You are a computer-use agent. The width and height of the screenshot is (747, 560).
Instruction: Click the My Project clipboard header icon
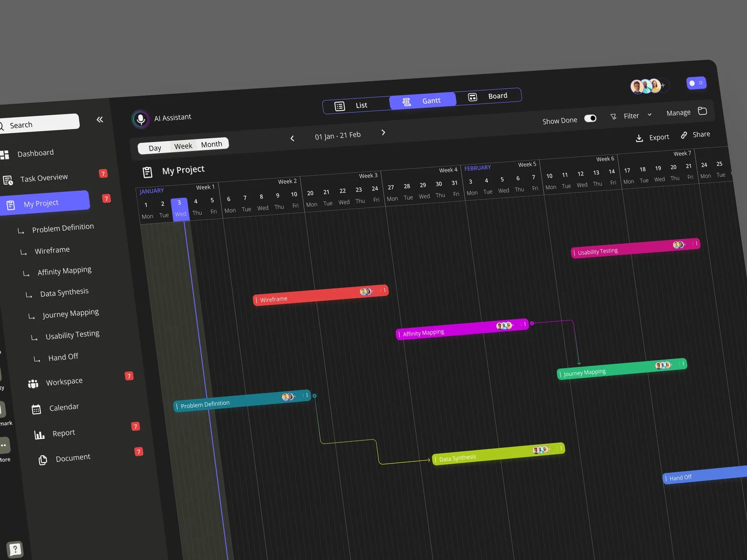(147, 172)
